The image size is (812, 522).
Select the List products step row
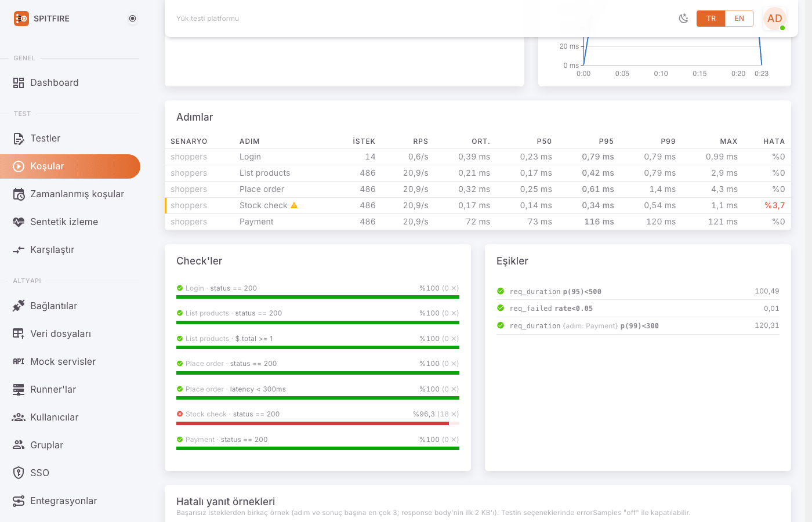click(478, 173)
